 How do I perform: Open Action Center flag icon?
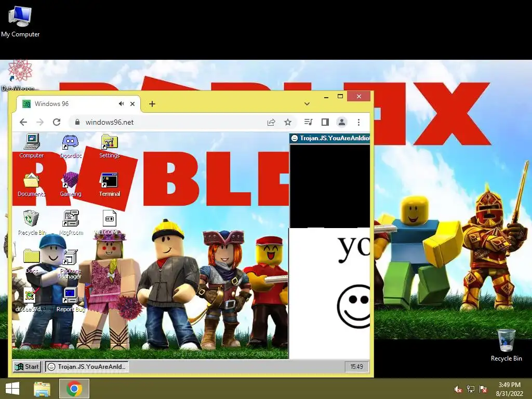[483, 389]
